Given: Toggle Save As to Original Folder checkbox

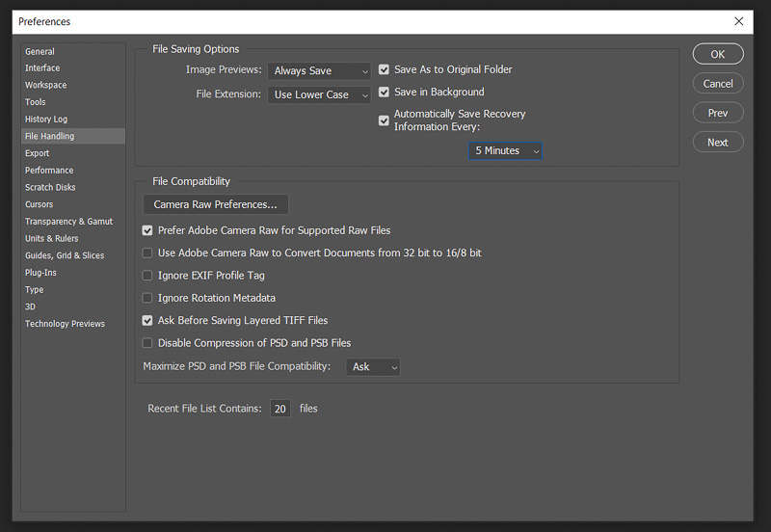Looking at the screenshot, I should point(385,69).
